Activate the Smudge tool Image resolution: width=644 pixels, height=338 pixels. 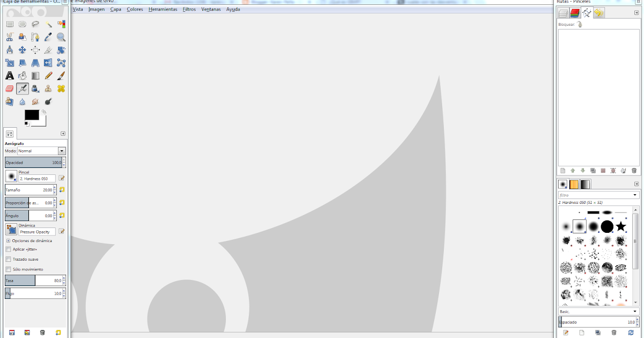35,101
